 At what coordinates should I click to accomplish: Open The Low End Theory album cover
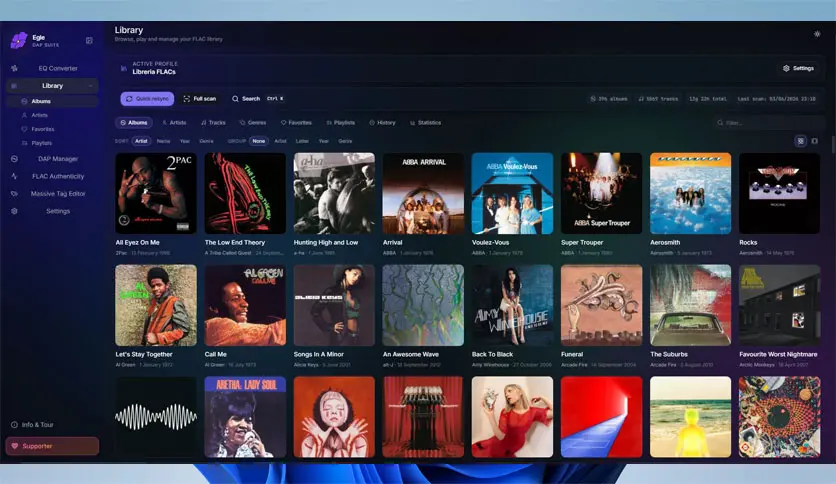245,193
